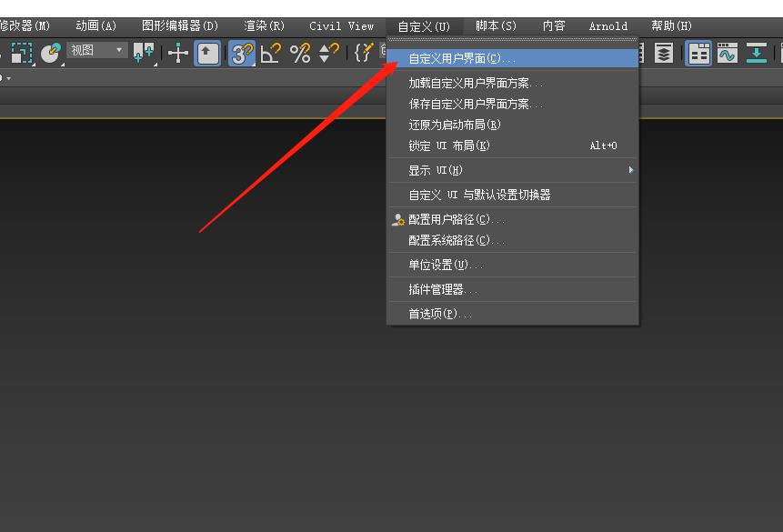Open the 内容 menu
The width and height of the screenshot is (783, 532).
pos(554,26)
